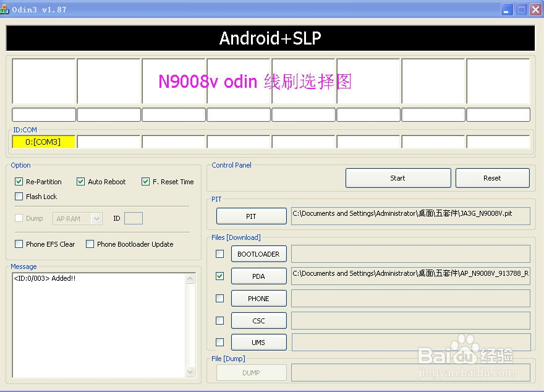
Task: Click the Message box scroll down arrow
Action: 190,372
